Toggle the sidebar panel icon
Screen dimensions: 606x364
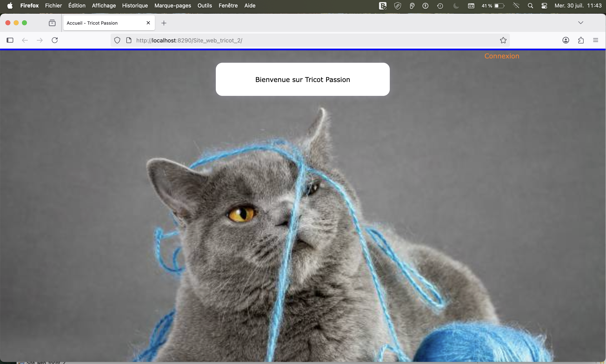click(x=10, y=40)
